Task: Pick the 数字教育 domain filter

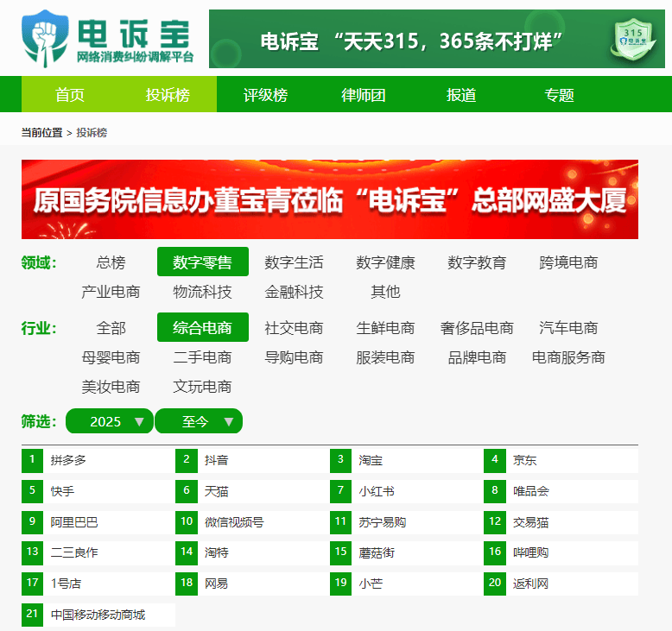Action: click(477, 262)
